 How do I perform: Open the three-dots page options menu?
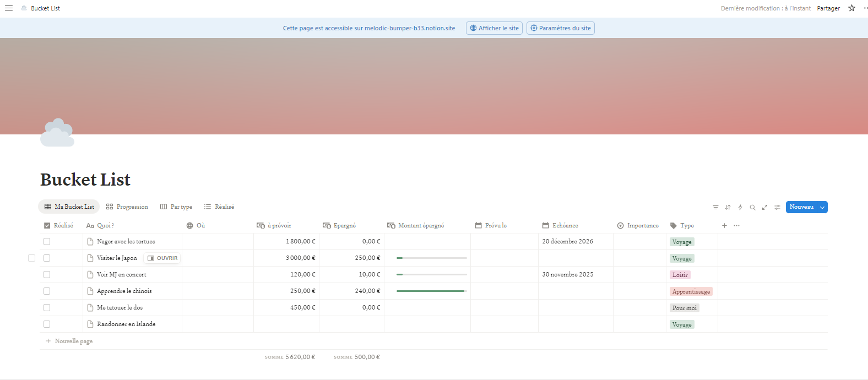pyautogui.click(x=865, y=8)
